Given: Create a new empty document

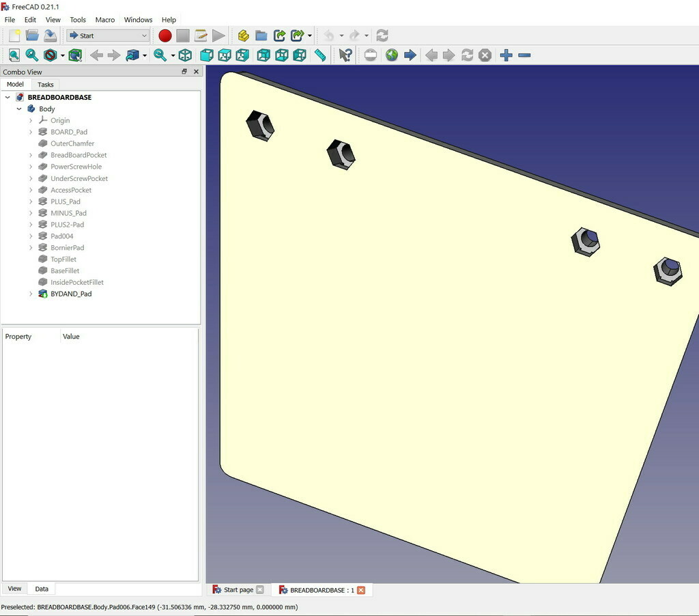Looking at the screenshot, I should 14,36.
